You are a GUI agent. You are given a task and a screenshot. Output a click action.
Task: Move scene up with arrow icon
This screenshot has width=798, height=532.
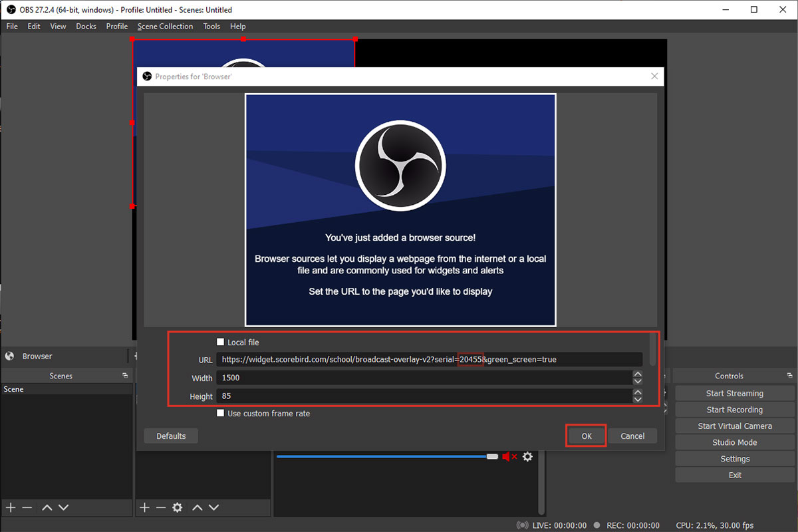[x=47, y=507]
